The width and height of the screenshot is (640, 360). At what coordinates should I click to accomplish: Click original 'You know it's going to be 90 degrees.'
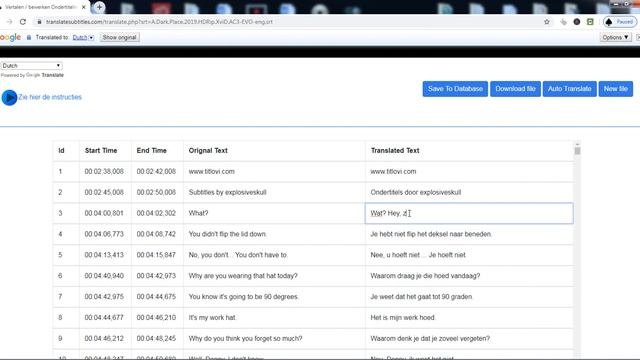244,297
